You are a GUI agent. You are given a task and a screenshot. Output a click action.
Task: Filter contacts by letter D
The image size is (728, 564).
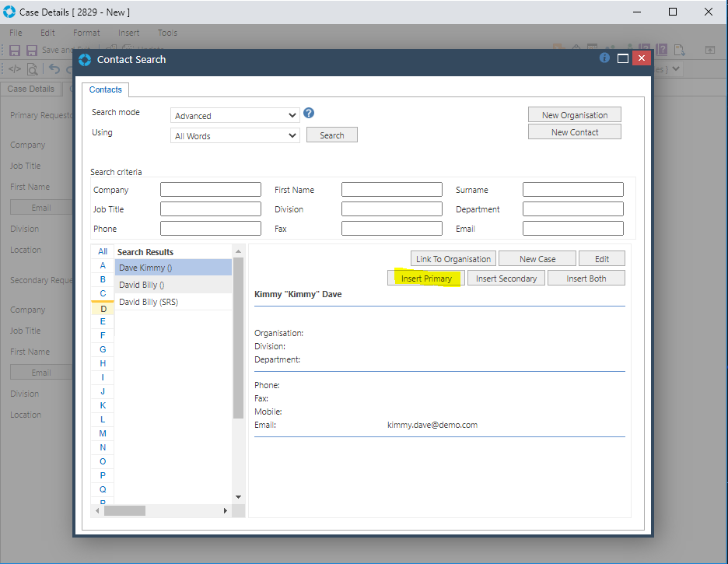tap(103, 308)
